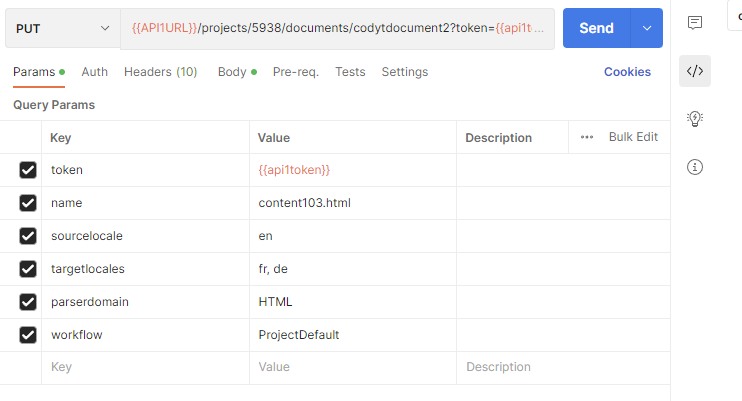Click the lightbulb related requests icon

coord(695,119)
